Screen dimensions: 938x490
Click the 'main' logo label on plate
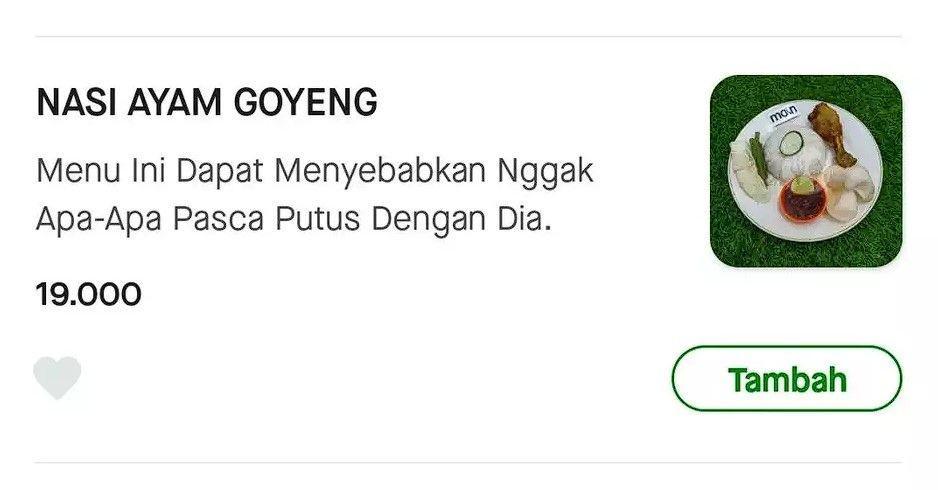(x=783, y=113)
